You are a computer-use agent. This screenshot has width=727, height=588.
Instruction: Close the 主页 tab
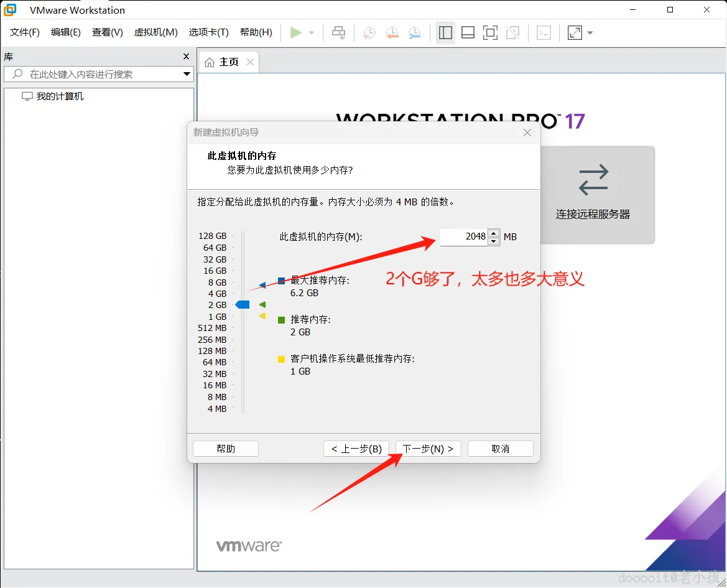click(251, 62)
